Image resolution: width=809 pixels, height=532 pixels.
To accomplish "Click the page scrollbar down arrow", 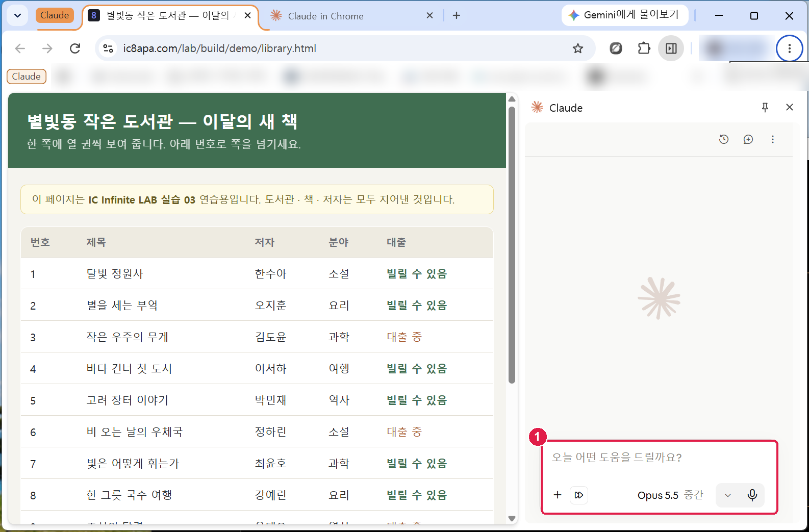I will 512,519.
